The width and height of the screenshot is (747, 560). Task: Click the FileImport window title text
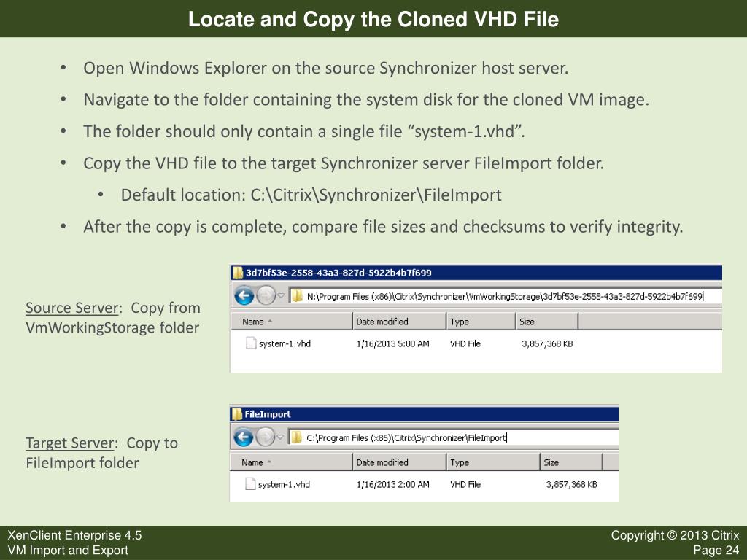[x=268, y=414]
